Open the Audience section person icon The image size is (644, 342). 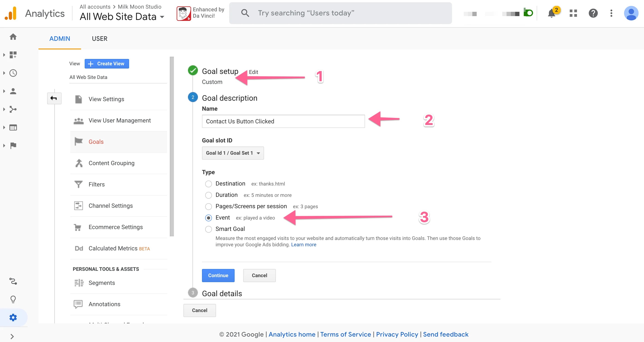pos(13,91)
